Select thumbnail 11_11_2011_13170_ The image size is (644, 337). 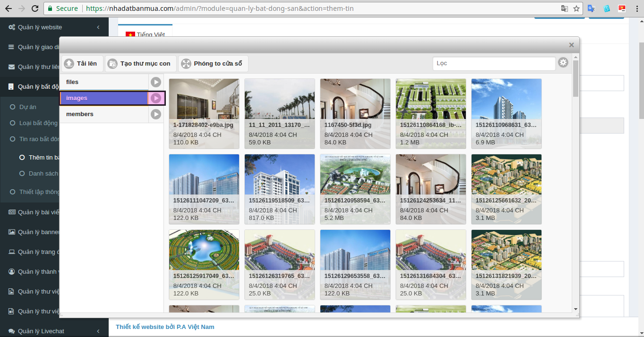pyautogui.click(x=280, y=114)
